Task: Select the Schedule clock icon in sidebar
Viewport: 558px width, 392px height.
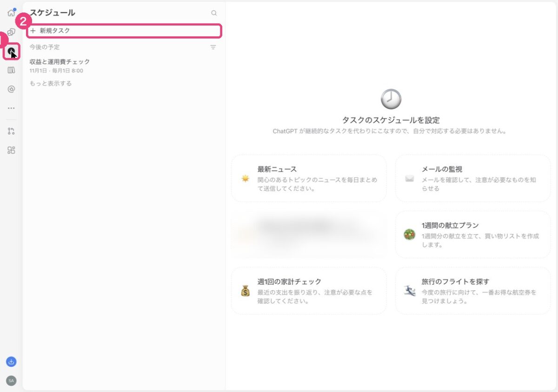Action: click(x=11, y=51)
